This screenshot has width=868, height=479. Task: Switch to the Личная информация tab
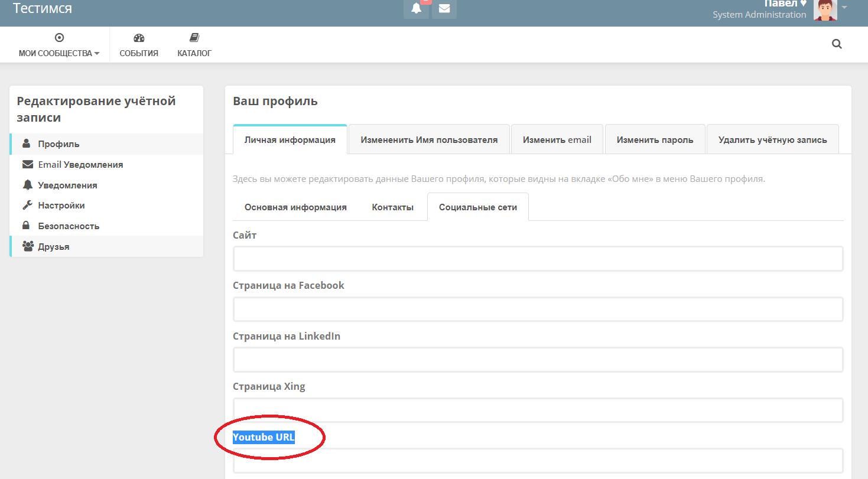pos(290,140)
